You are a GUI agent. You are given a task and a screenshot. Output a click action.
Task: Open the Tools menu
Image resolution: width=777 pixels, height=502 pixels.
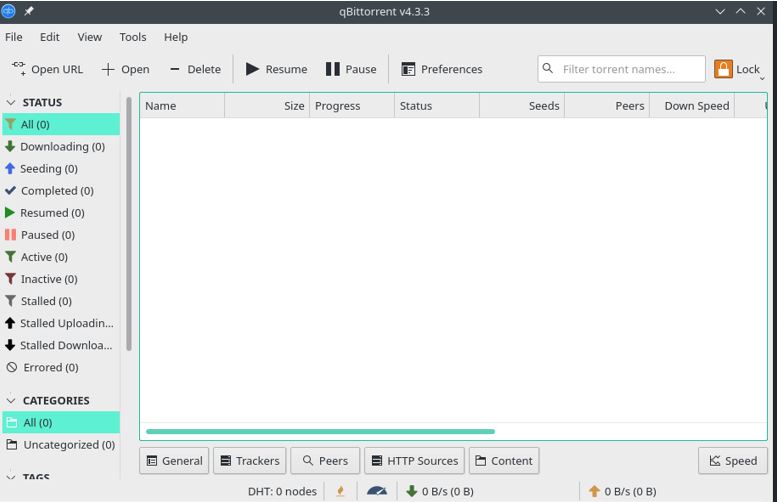[133, 37]
